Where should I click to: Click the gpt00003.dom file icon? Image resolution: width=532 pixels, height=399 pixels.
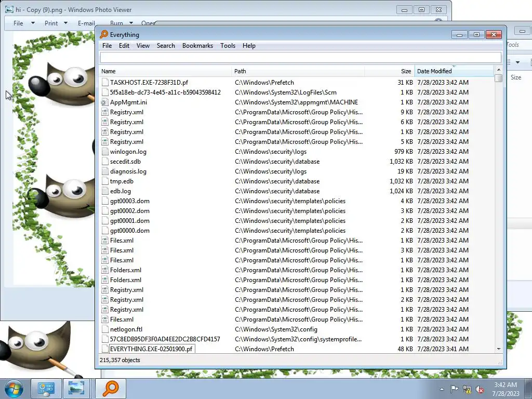click(x=105, y=201)
